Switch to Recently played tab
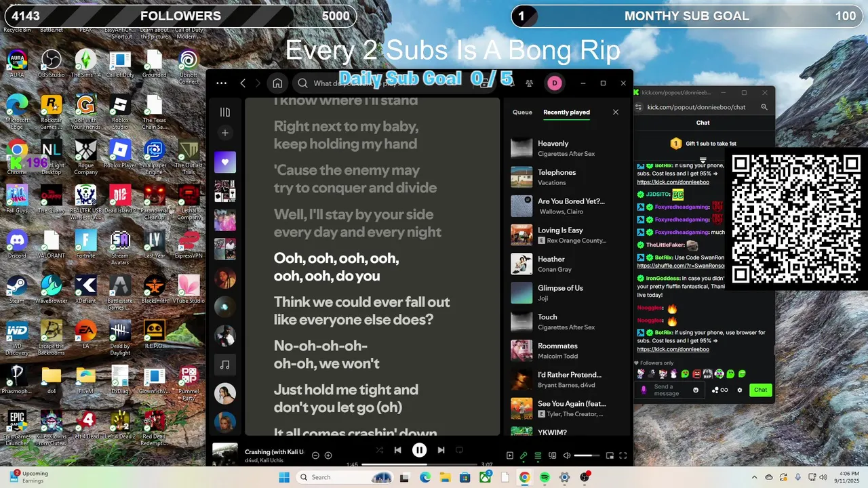This screenshot has height=488, width=868. pos(566,113)
